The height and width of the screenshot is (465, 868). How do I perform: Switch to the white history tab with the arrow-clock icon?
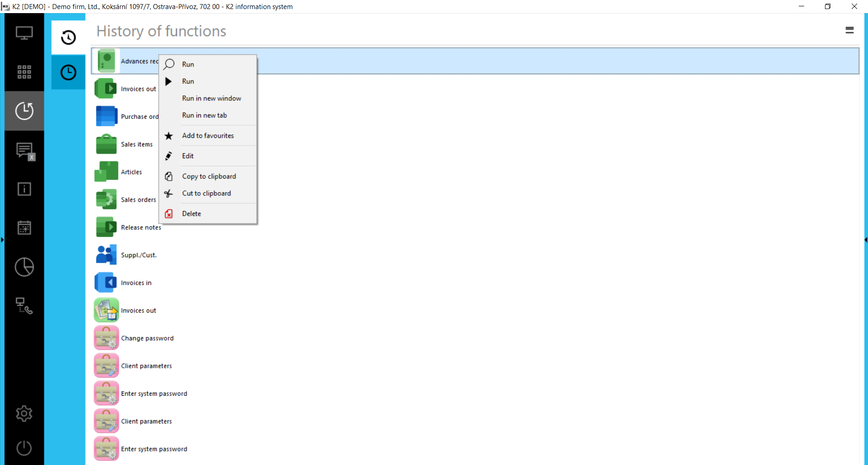[x=68, y=37]
